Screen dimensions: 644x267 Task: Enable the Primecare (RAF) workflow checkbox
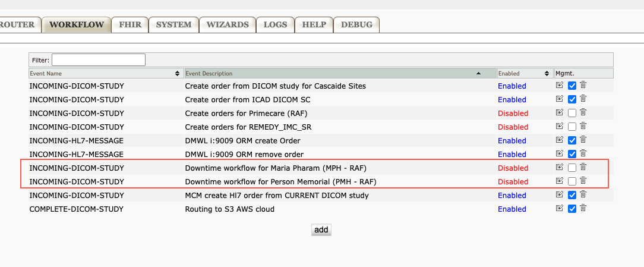572,113
